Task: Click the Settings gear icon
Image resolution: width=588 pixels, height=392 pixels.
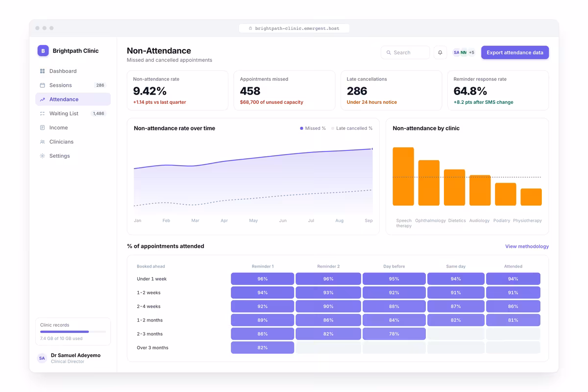Action: pyautogui.click(x=42, y=156)
